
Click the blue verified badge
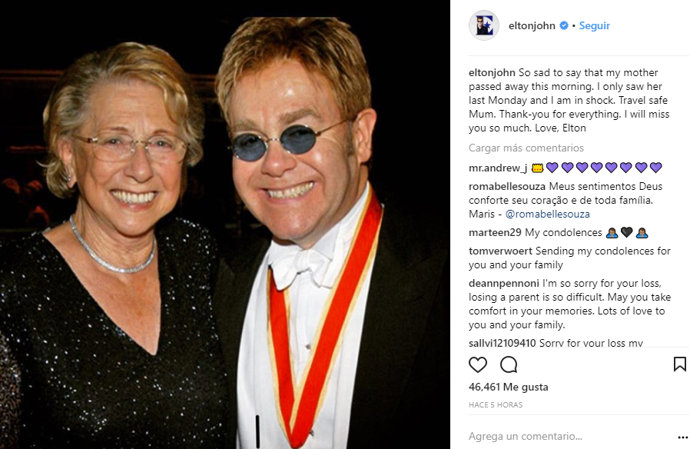(x=564, y=26)
